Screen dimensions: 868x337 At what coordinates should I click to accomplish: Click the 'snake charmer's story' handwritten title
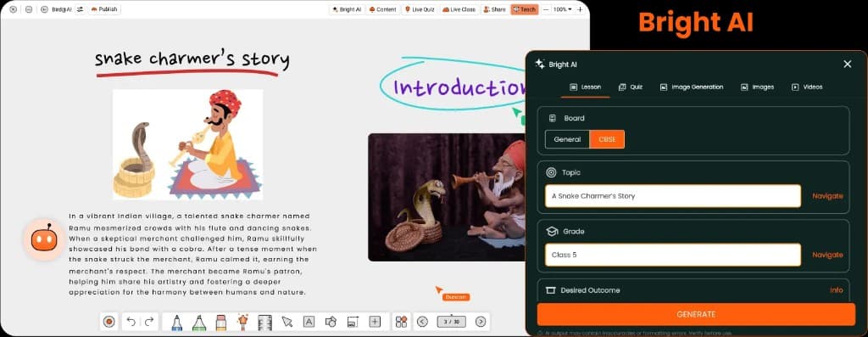pos(192,59)
